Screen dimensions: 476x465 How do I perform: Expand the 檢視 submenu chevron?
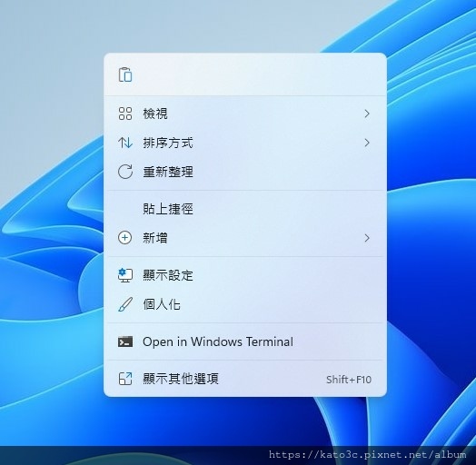(x=367, y=114)
